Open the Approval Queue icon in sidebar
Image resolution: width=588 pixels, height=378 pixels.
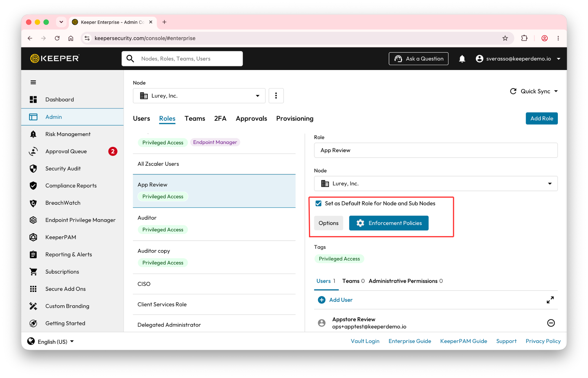[x=33, y=151]
